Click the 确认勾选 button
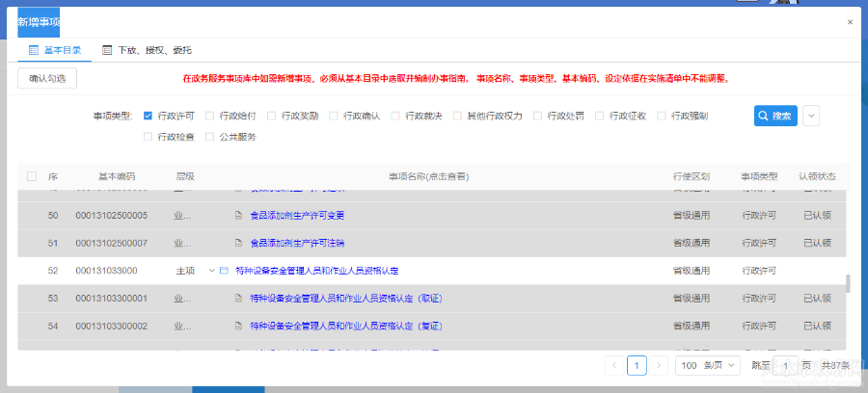Screen dimensions: 868x393 click(47, 79)
